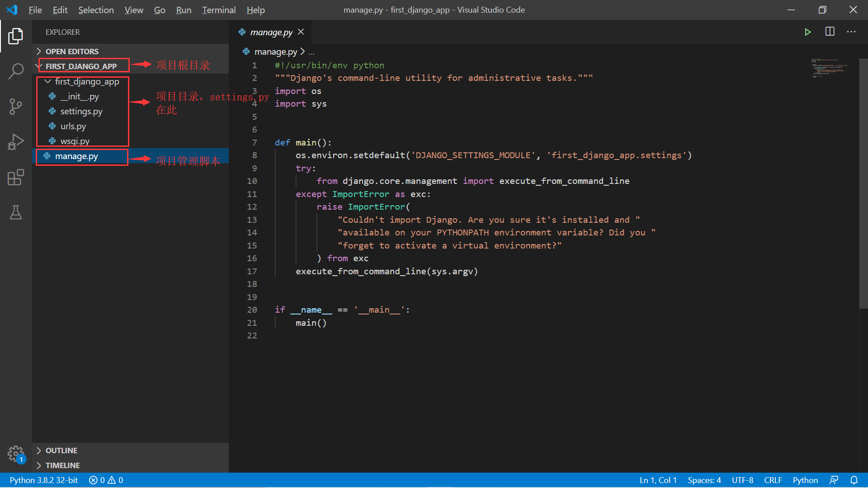The image size is (868, 488).
Task: Split the editor to the right
Action: coord(830,32)
